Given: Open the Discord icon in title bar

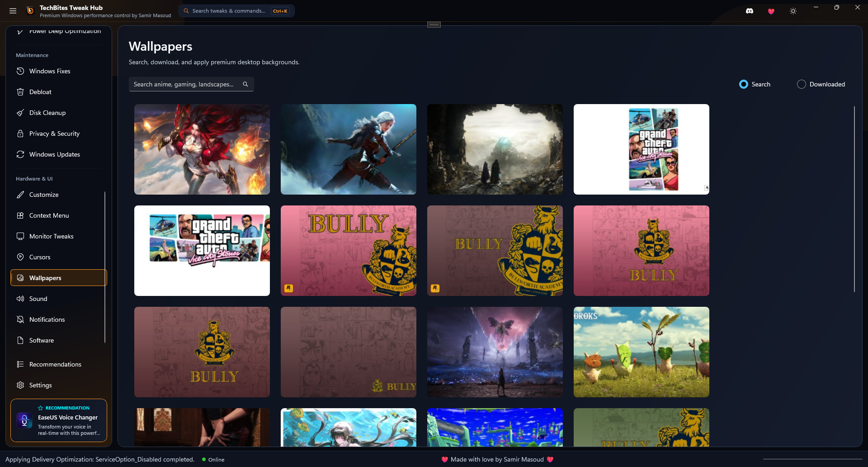Looking at the screenshot, I should click(x=750, y=11).
